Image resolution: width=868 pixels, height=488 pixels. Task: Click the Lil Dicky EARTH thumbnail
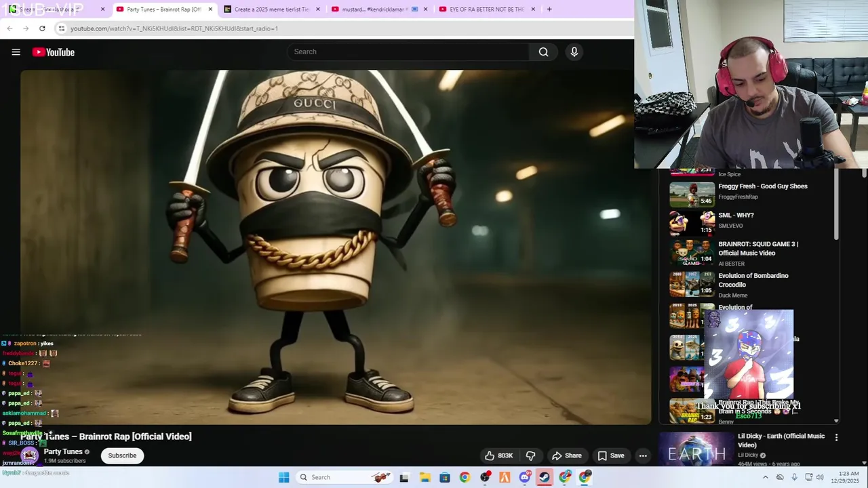click(x=696, y=449)
